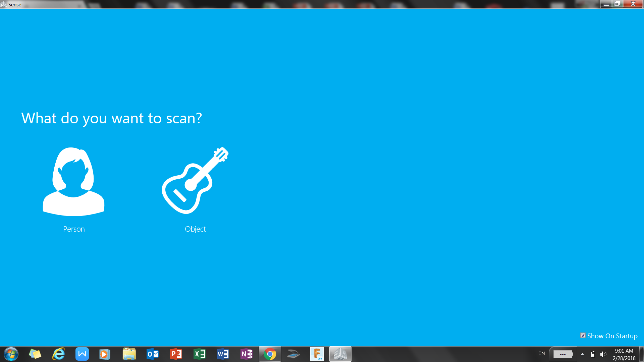The width and height of the screenshot is (644, 362).
Task: Launch OneNote from the taskbar
Action: [247, 354]
